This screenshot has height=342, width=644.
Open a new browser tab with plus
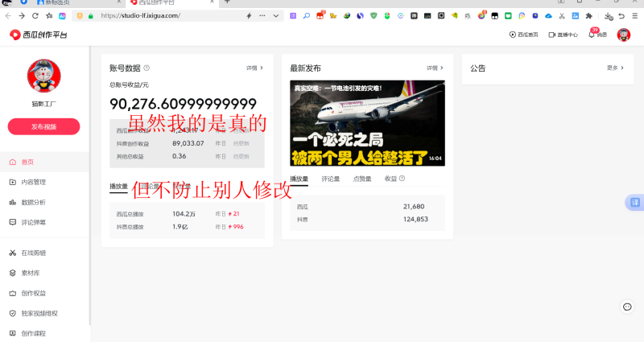pos(227,2)
